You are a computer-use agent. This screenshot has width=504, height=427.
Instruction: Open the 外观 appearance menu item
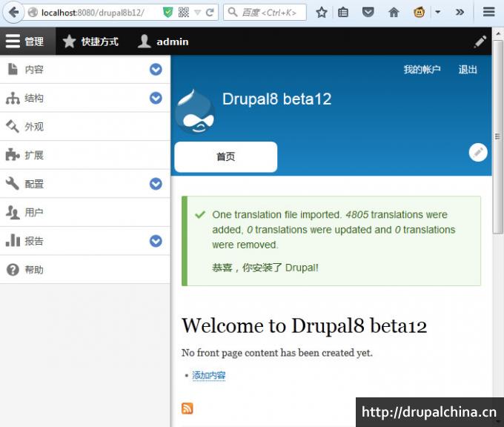click(x=34, y=127)
